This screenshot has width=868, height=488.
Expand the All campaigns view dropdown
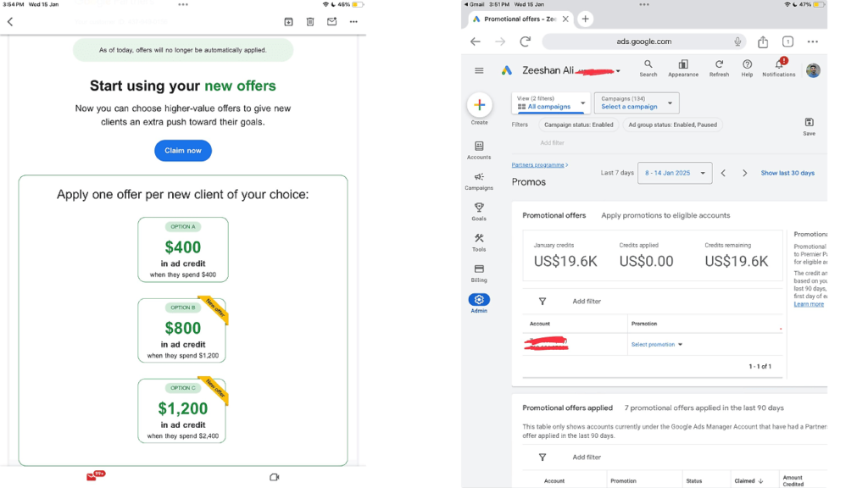[551, 103]
